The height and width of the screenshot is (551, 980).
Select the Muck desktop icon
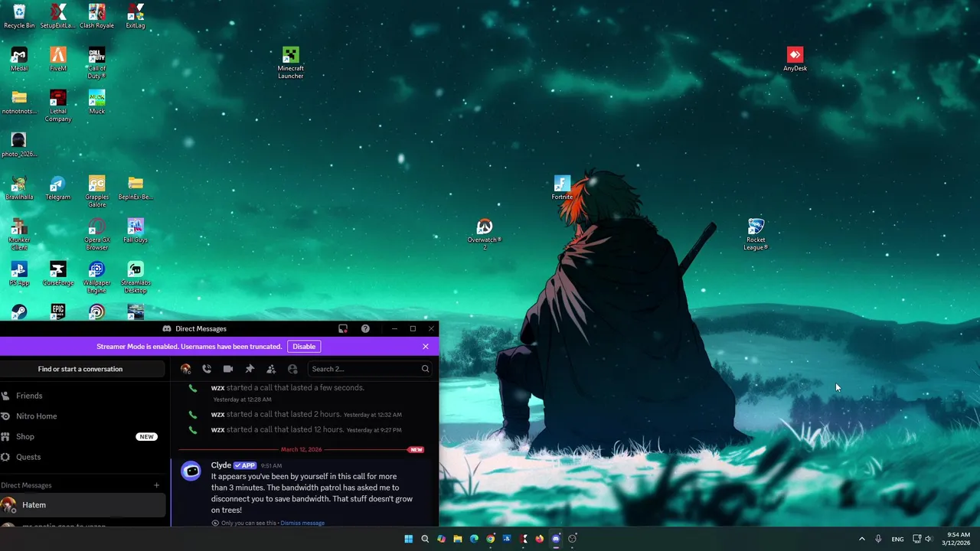click(x=96, y=102)
